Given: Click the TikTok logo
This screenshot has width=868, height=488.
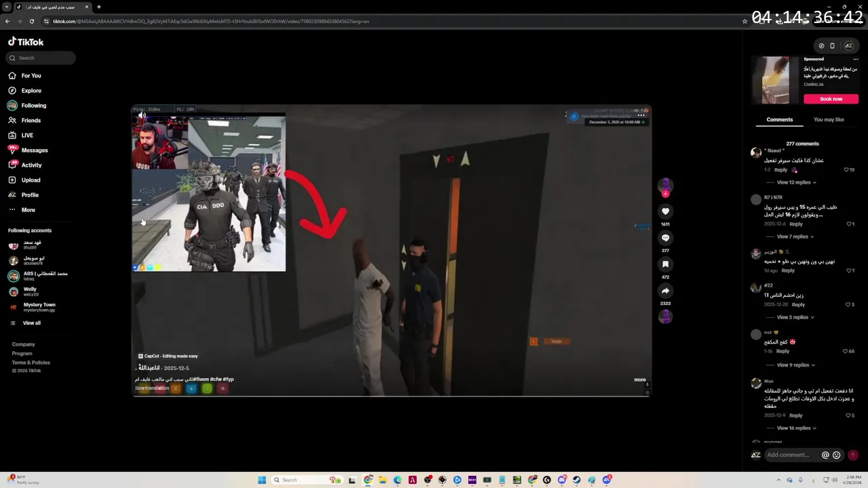Looking at the screenshot, I should pyautogui.click(x=26, y=42).
